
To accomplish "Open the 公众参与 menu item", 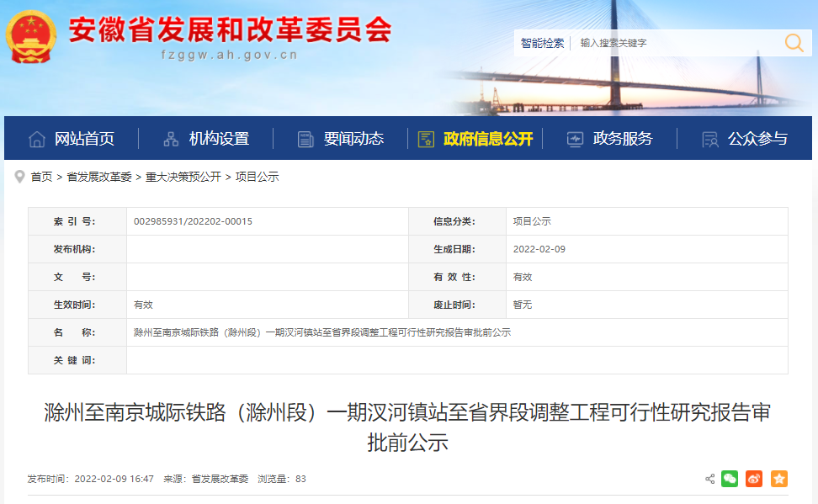I will 757,139.
